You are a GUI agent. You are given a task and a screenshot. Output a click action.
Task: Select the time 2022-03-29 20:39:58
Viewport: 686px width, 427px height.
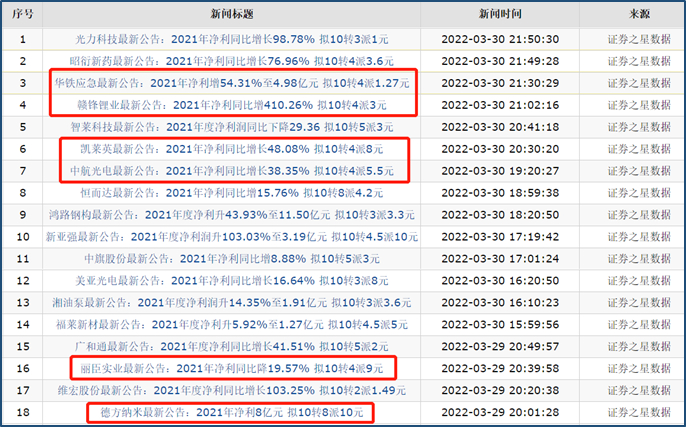point(500,368)
